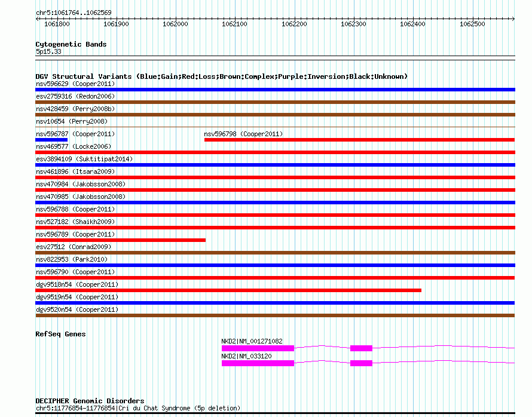Image resolution: width=532 pixels, height=417 pixels.
Task: Open gene label NKD2|NM_033120
Action: coord(246,356)
